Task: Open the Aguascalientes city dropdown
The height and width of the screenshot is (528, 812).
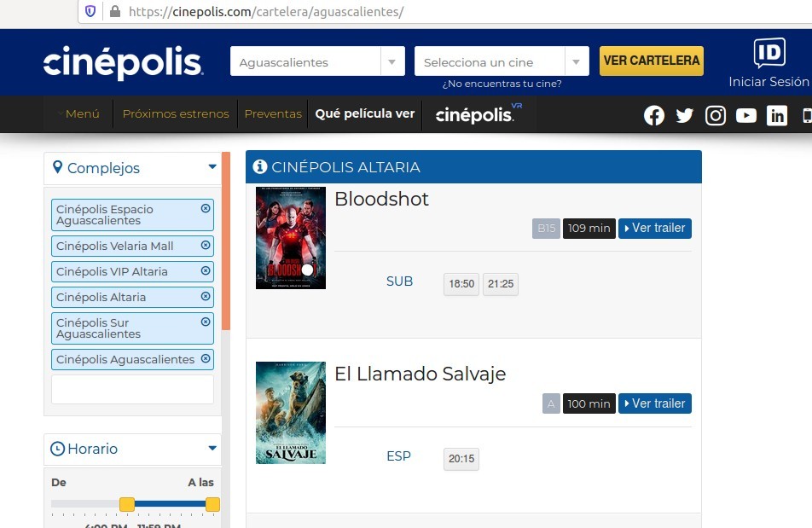Action: tap(317, 61)
